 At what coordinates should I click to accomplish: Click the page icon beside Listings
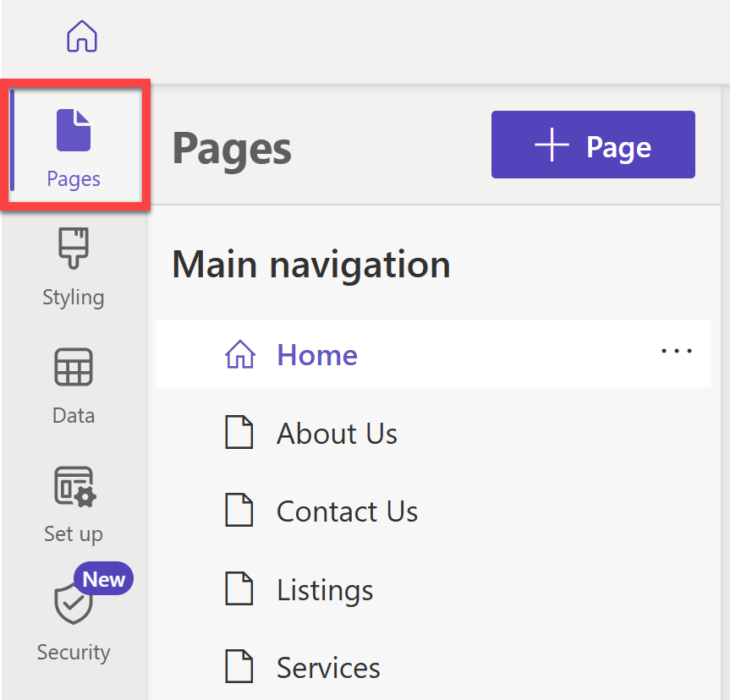pos(240,588)
